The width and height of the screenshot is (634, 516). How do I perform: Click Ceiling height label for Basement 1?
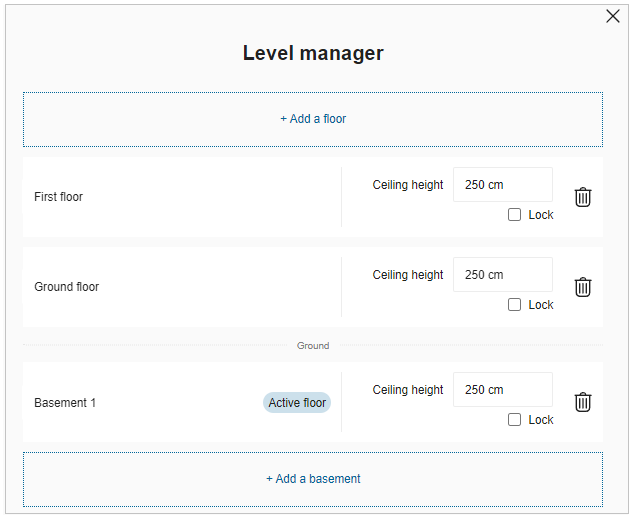(408, 390)
